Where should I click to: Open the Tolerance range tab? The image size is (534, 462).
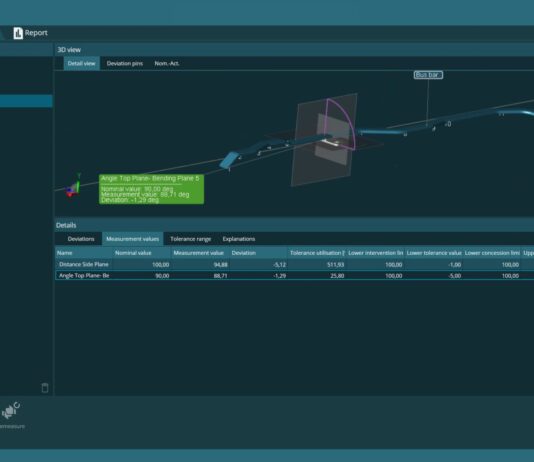pos(190,239)
